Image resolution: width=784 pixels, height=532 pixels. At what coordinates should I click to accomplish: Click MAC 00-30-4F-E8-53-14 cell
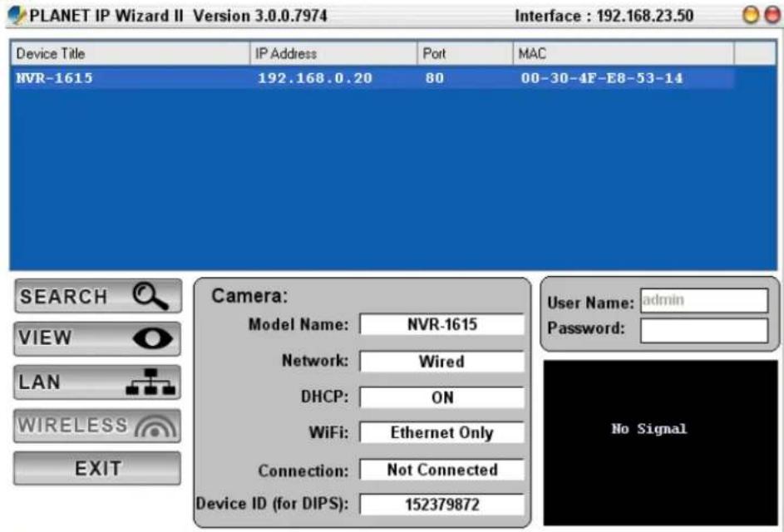(x=601, y=78)
